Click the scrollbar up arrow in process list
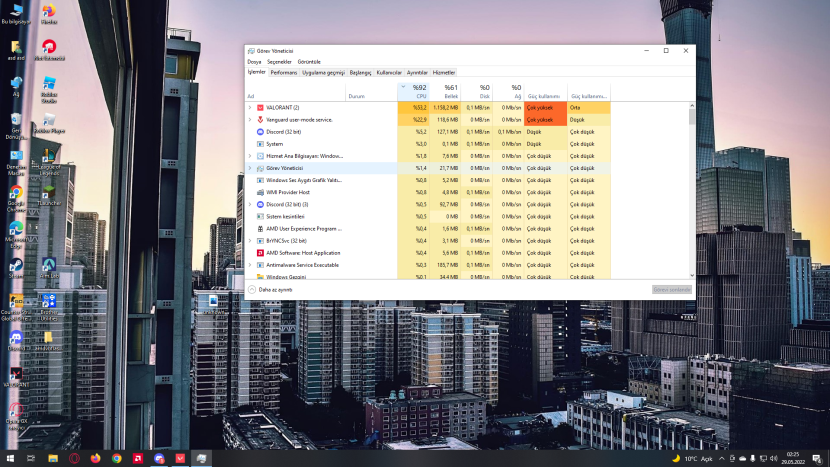 (x=692, y=105)
